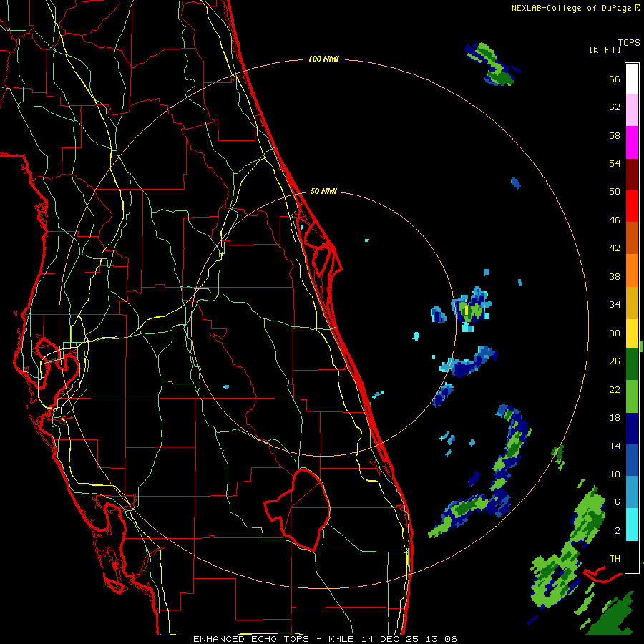
Task: Click the "TH" threshold legend label
Action: click(615, 559)
